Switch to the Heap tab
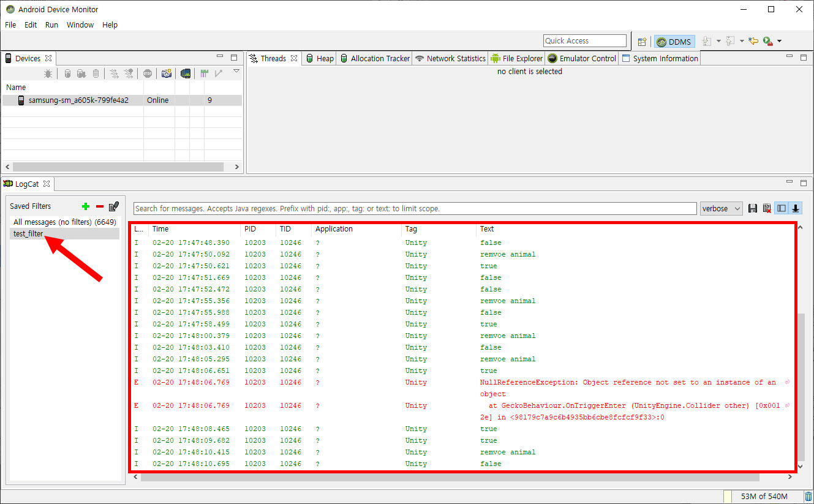814x504 pixels. point(320,58)
